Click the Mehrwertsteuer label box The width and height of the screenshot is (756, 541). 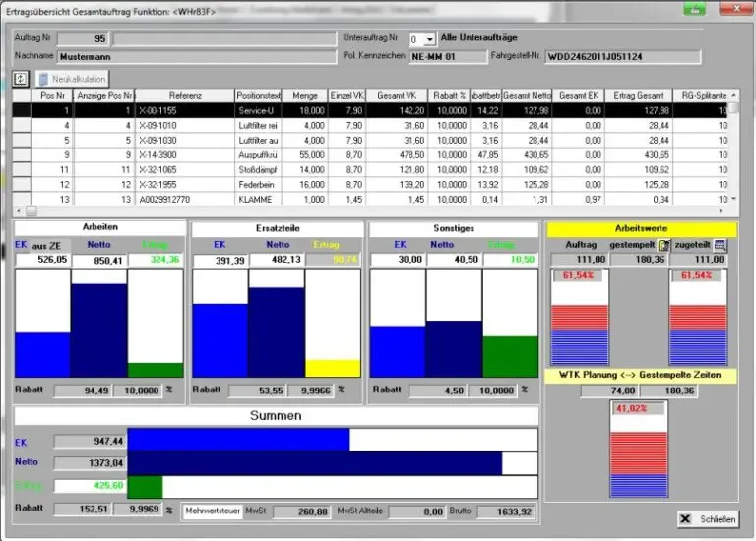pyautogui.click(x=213, y=511)
